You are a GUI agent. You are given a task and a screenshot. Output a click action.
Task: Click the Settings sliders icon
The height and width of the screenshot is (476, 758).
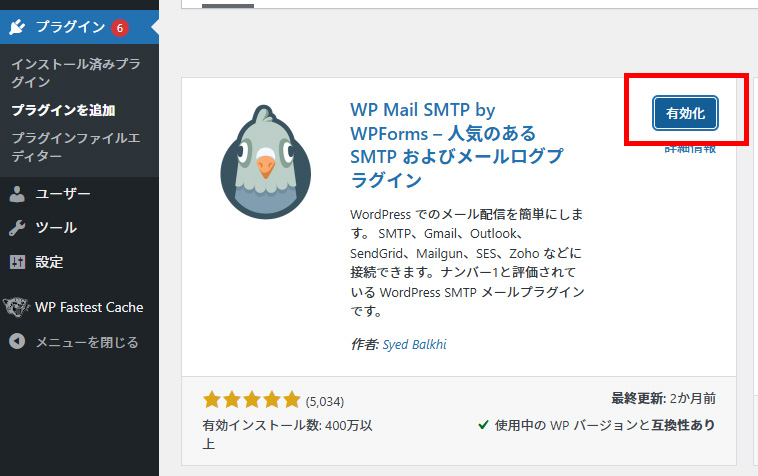point(17,262)
